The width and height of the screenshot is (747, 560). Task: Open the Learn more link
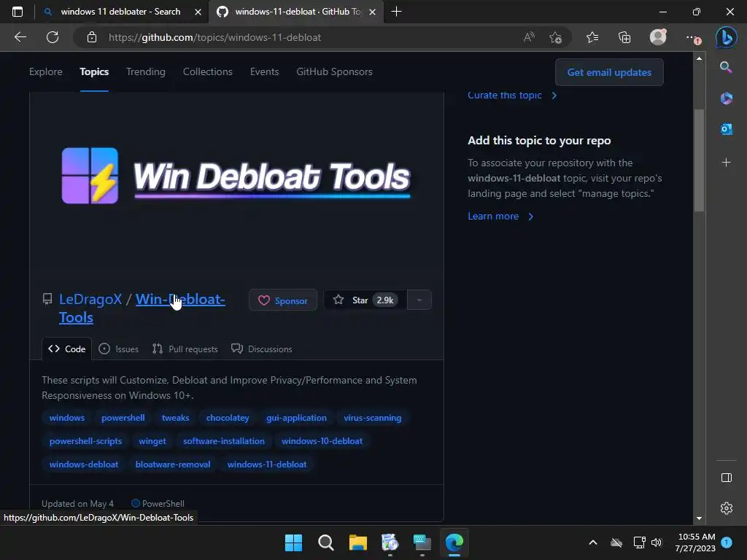tap(500, 216)
